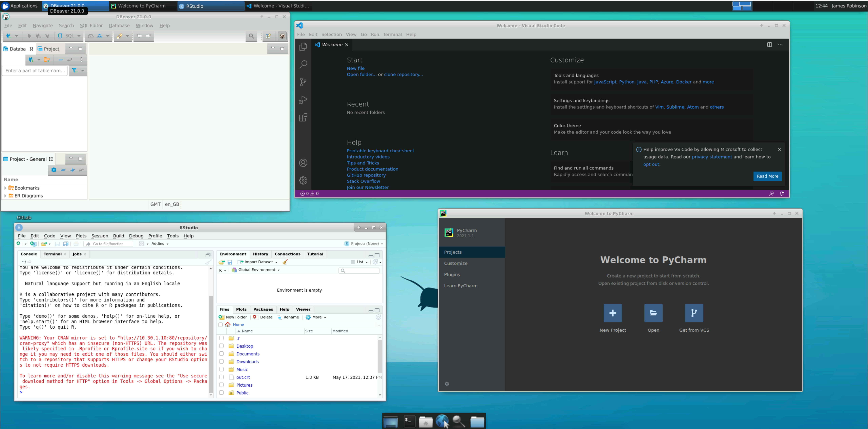Tick the select-all checkbox beside Home in RStudio

click(220, 325)
